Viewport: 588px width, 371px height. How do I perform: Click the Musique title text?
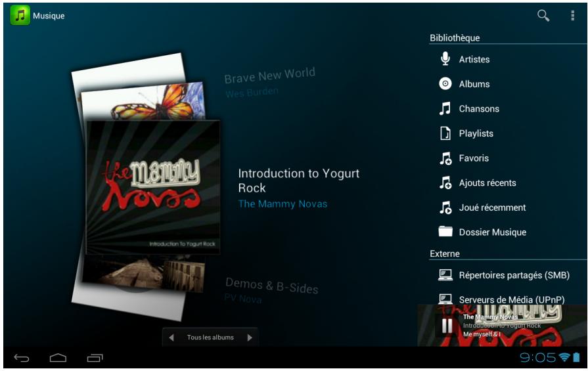tap(49, 16)
